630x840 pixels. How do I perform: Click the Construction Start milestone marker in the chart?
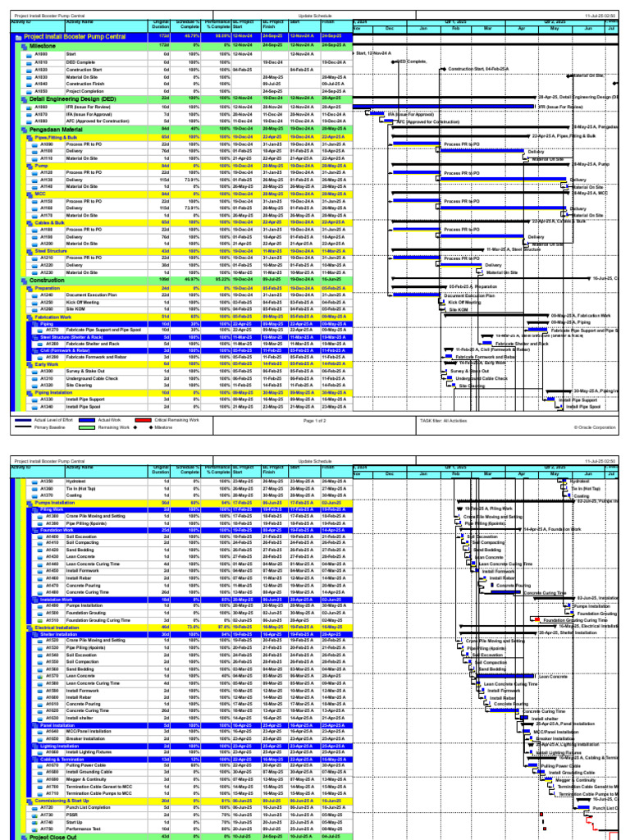click(444, 70)
